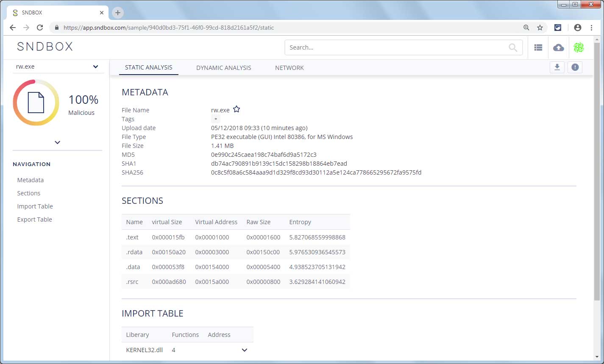The width and height of the screenshot is (604, 364).
Task: Click the exclamation alert icon
Action: pyautogui.click(x=575, y=67)
